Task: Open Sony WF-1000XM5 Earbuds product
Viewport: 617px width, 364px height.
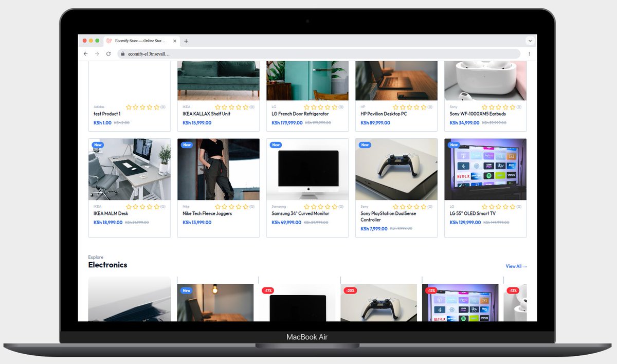Action: [x=478, y=114]
